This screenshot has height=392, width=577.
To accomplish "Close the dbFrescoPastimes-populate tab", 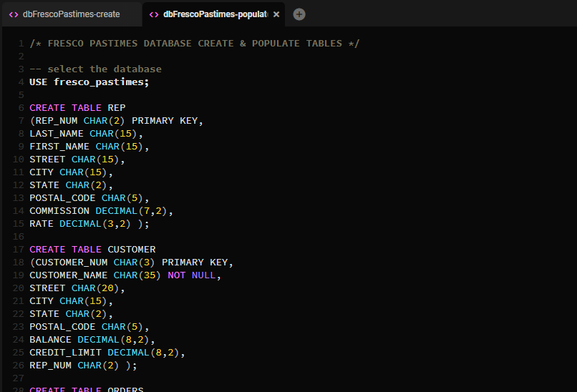I will (276, 14).
